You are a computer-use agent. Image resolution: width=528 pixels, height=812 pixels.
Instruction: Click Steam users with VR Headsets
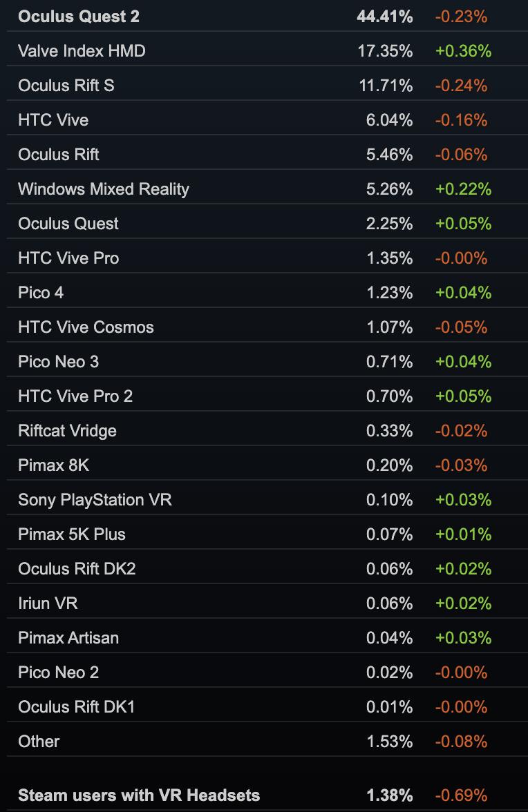click(x=139, y=795)
